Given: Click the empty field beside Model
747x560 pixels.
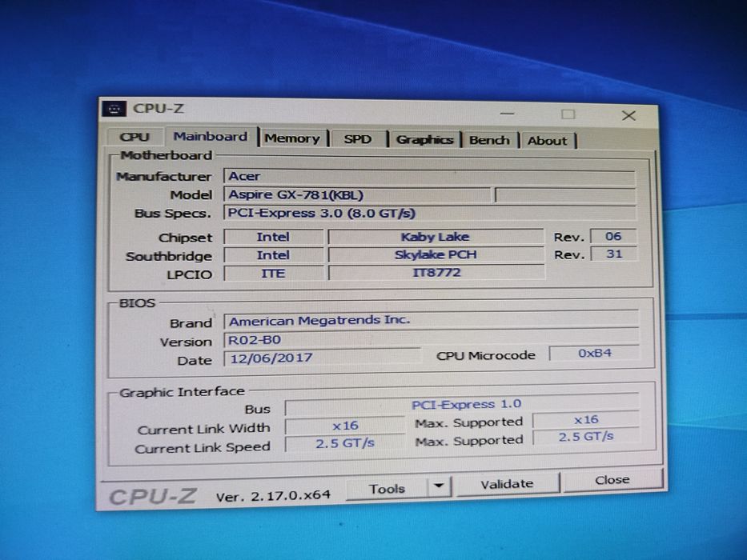Looking at the screenshot, I should 565,196.
